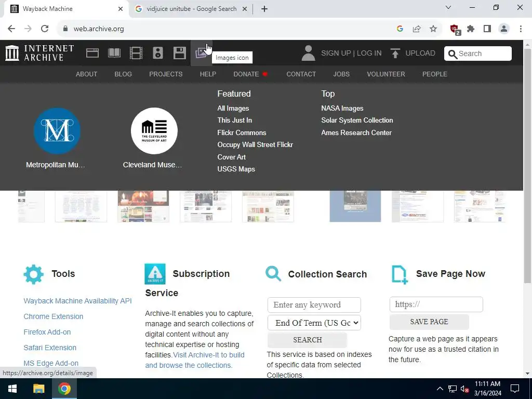Toggle the Chrome side panel icon
Viewport: 532px width, 399px height.
coord(487,29)
